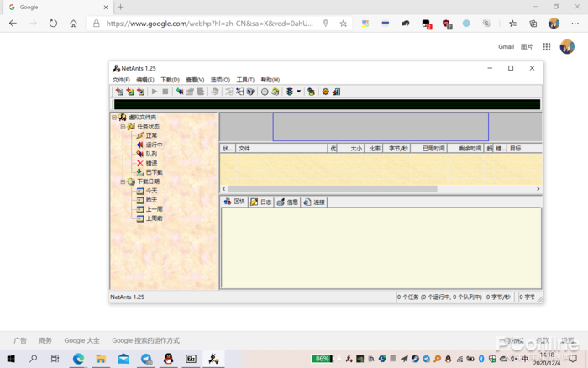Select the 运行中 task status item
Viewport: 588px width, 368px height.
pyautogui.click(x=153, y=145)
